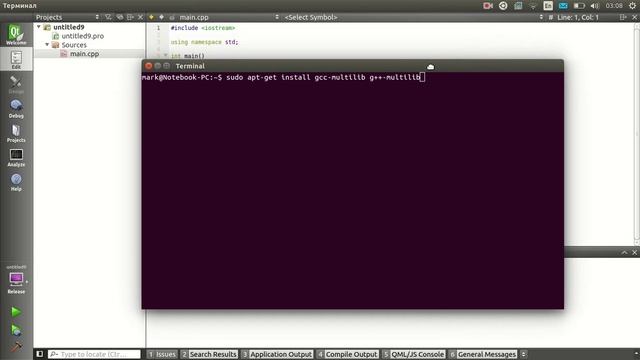Split the Projects sidebar panel

(x=130, y=17)
